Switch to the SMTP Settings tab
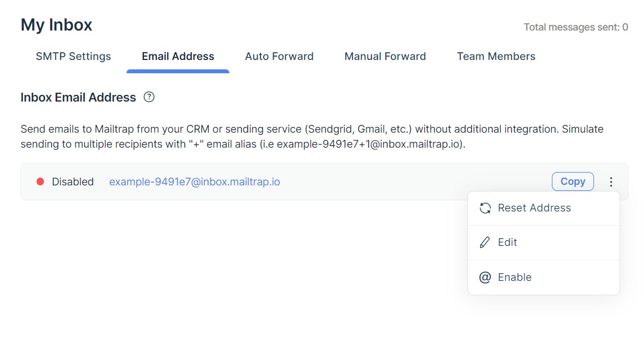Viewport: 644px width, 343px height. click(73, 56)
